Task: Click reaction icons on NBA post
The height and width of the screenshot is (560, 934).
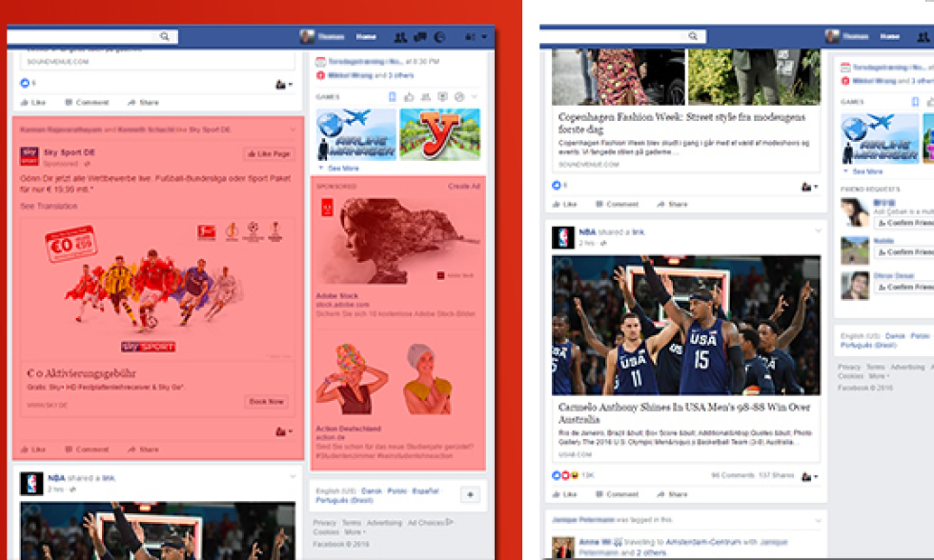Action: [565, 475]
